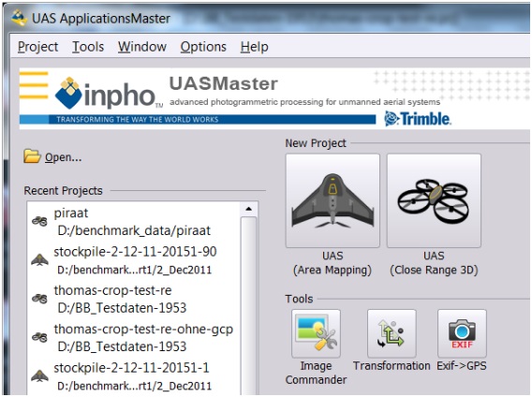This screenshot has width=532, height=397.
Task: Open the Options menu
Action: [203, 47]
